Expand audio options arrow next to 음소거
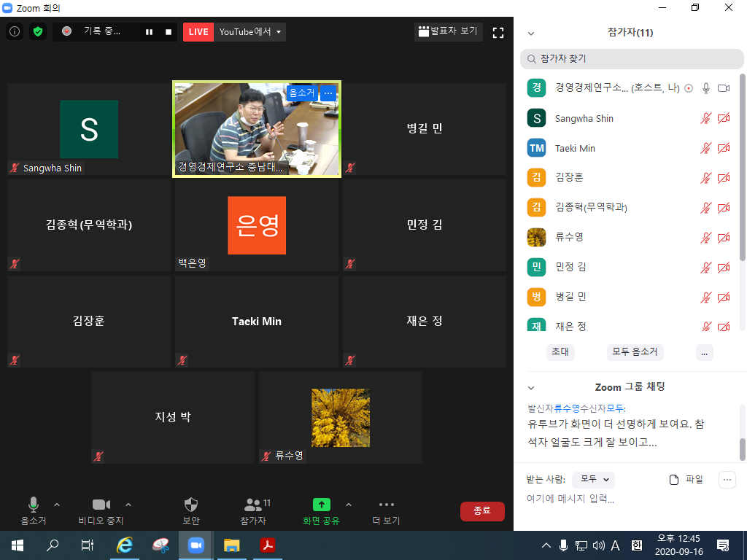Viewport: 747px width, 560px height. (x=57, y=504)
